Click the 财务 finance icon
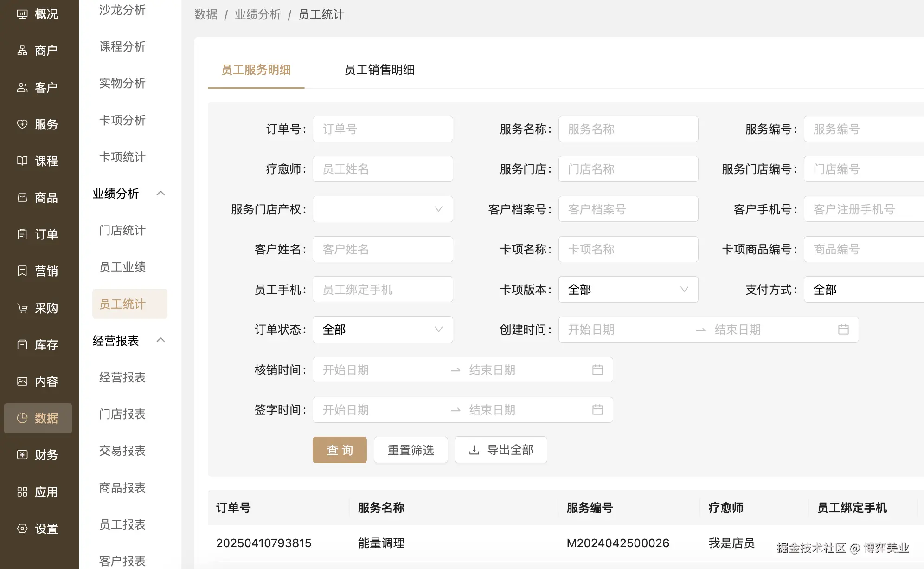Viewport: 924px width, 569px height. [x=22, y=455]
